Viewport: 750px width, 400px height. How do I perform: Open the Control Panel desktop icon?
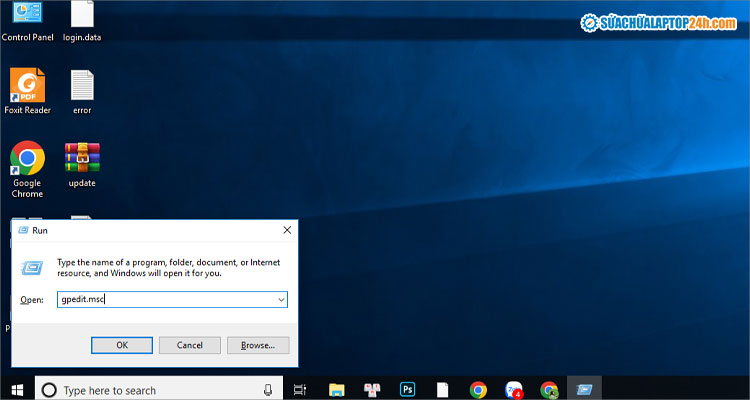[x=27, y=17]
